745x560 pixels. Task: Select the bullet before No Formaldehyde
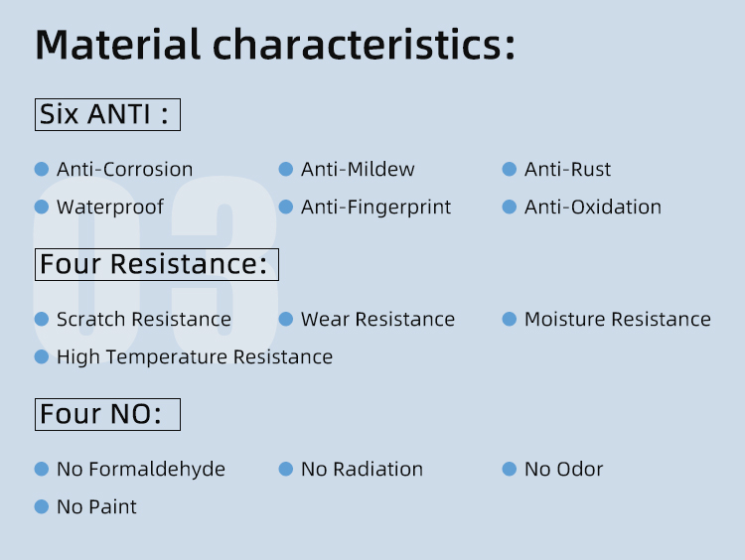pos(42,470)
